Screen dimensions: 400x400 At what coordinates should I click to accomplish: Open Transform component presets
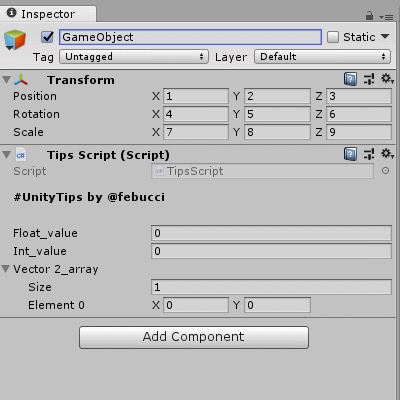(x=369, y=79)
